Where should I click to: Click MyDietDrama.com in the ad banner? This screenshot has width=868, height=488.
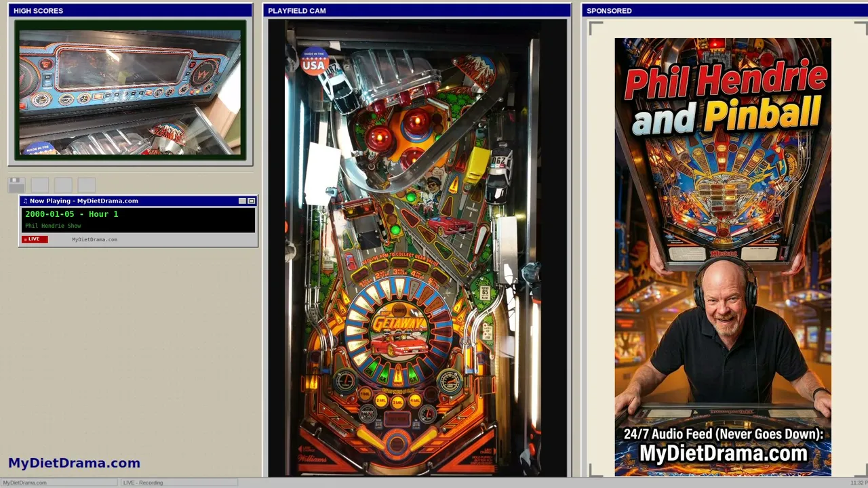723,453
